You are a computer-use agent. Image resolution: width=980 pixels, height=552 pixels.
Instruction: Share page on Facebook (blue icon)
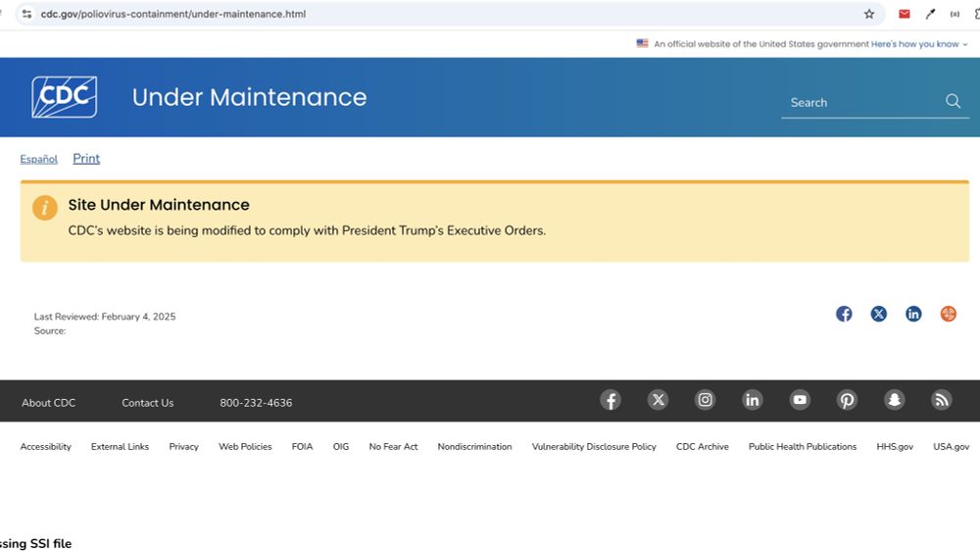pos(844,314)
